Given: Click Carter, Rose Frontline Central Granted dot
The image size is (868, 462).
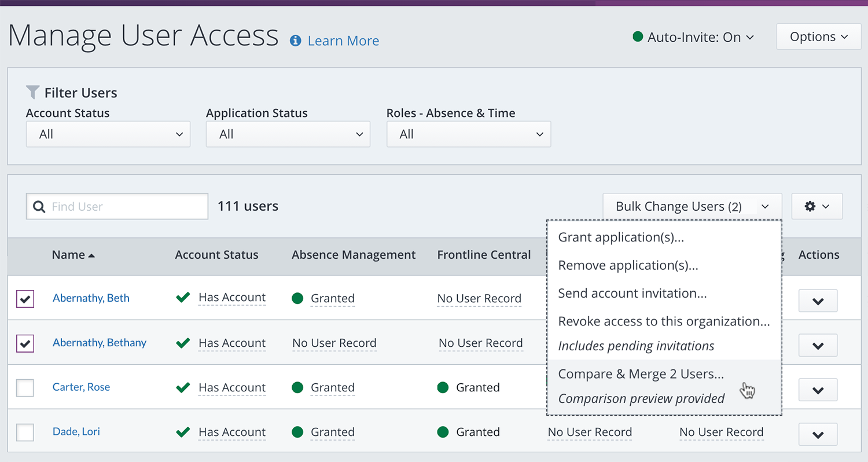Looking at the screenshot, I should pyautogui.click(x=443, y=387).
